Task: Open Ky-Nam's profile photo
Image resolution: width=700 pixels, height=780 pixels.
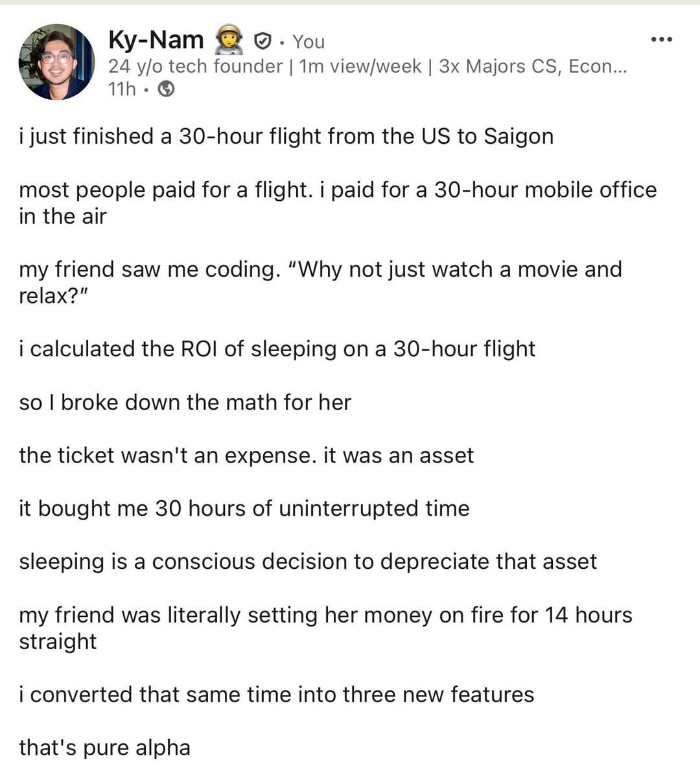Action: click(56, 62)
